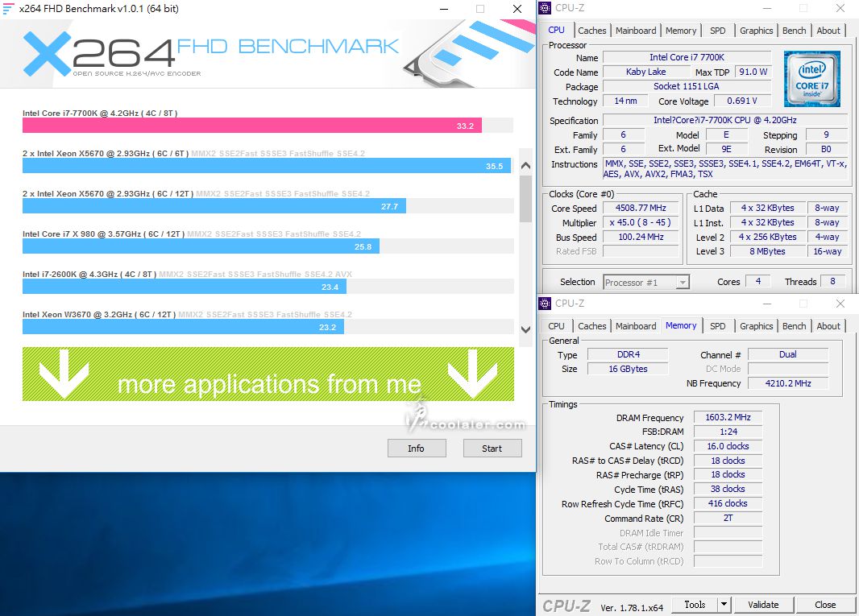Click the Core i7 X 980 25.8 result bar
Image resolution: width=859 pixels, height=616 pixels.
coord(201,246)
